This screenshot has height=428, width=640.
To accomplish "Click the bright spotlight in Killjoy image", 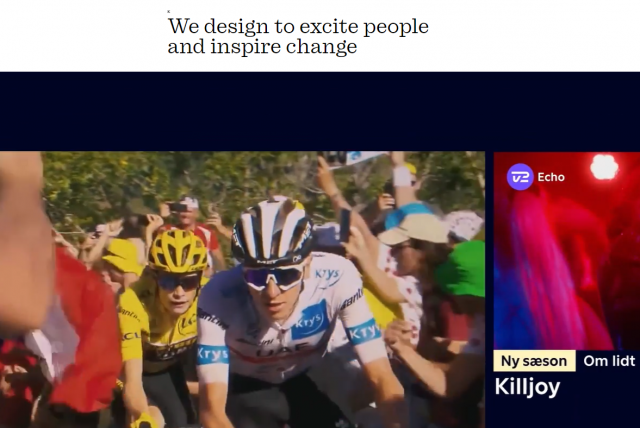I will point(604,166).
